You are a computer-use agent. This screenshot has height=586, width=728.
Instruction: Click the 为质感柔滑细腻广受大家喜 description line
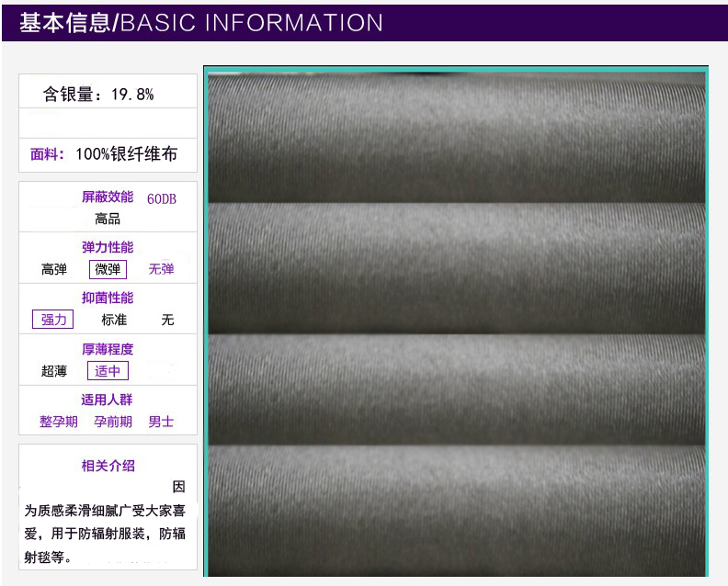pos(105,511)
